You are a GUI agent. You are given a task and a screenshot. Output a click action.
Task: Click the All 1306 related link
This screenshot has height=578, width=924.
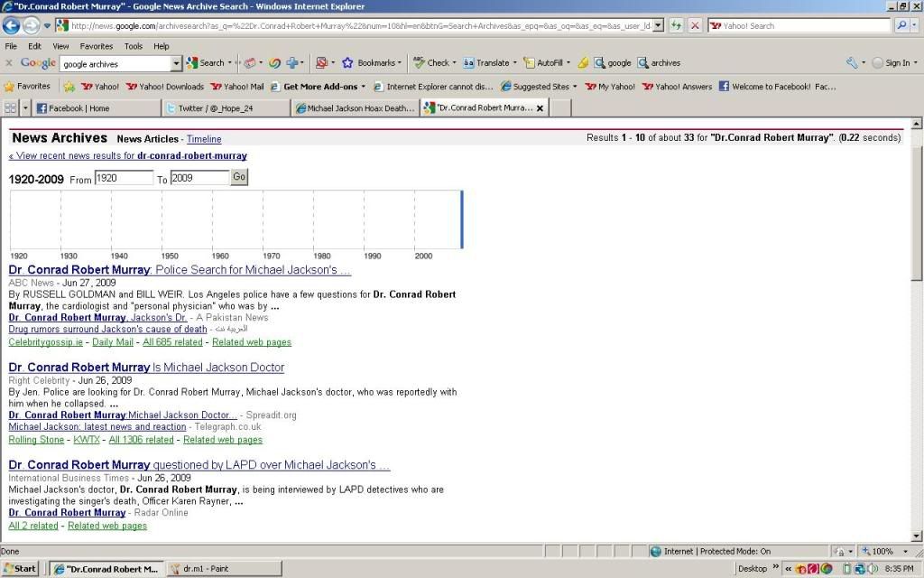(142, 440)
